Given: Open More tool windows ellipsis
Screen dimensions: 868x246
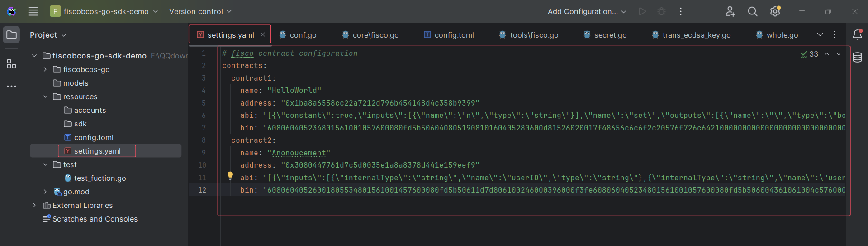Looking at the screenshot, I should click(12, 86).
